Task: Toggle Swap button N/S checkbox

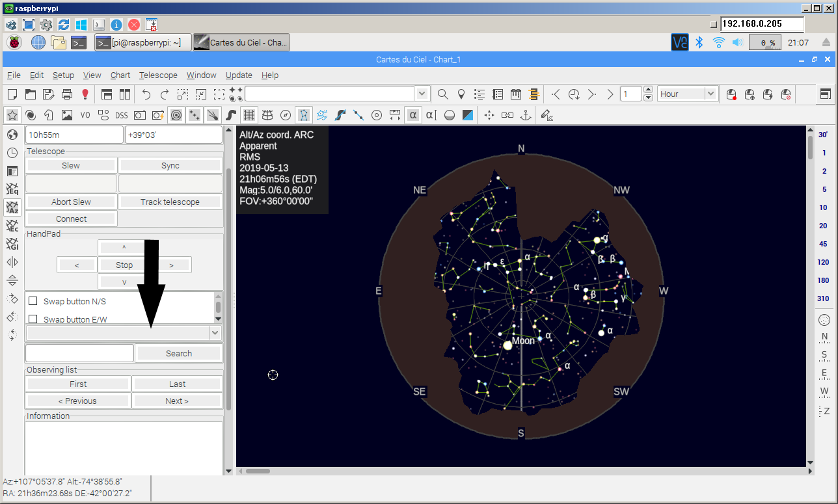Action: tap(33, 301)
